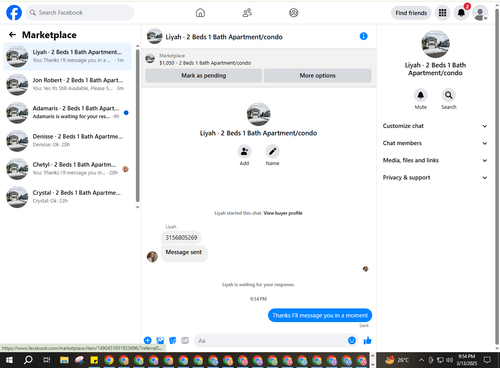Open the Groups icon in top bar
Image resolution: width=500 pixels, height=368 pixels.
point(294,13)
